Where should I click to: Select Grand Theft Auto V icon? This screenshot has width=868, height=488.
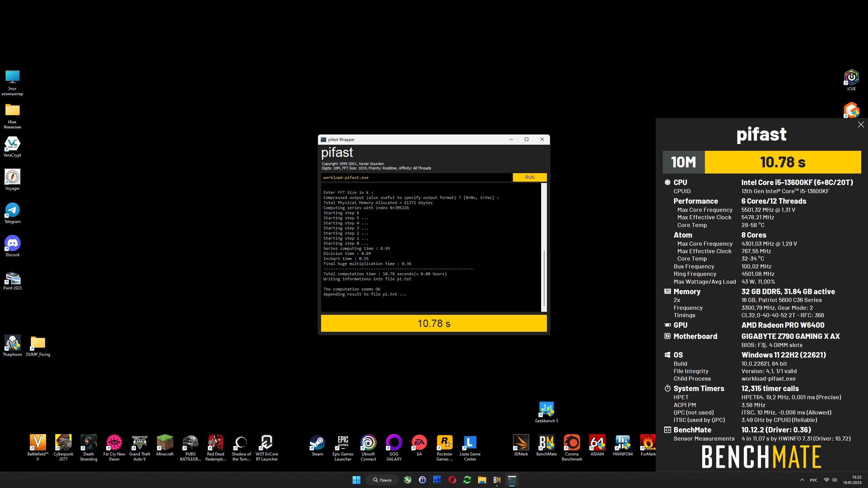140,448
